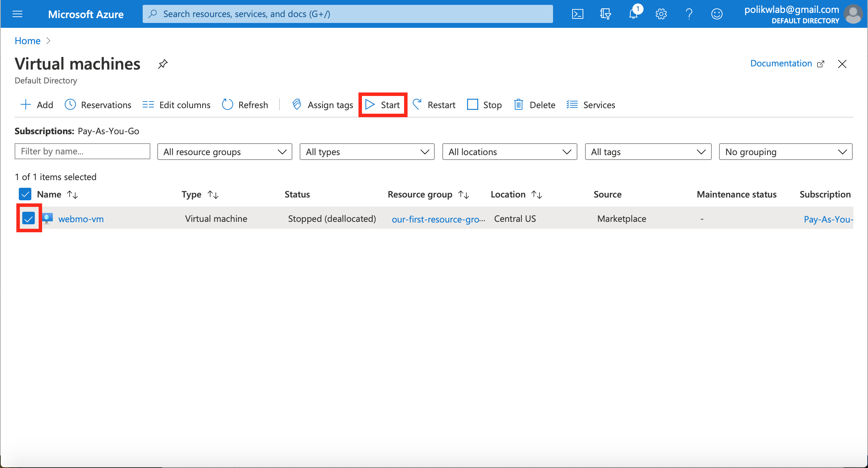868x468 pixels.
Task: Pin Virtual machines page to dashboard
Action: (x=163, y=64)
